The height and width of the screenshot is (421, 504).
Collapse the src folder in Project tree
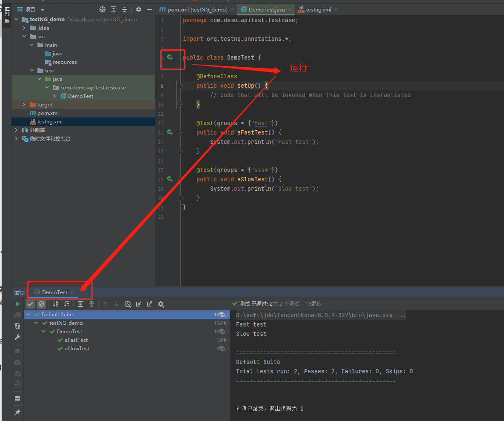[24, 36]
